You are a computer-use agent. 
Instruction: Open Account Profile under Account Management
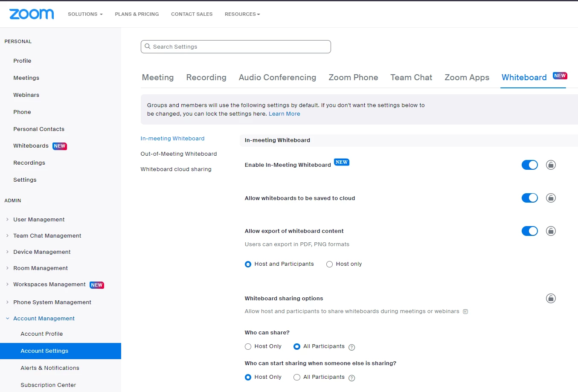pos(42,334)
